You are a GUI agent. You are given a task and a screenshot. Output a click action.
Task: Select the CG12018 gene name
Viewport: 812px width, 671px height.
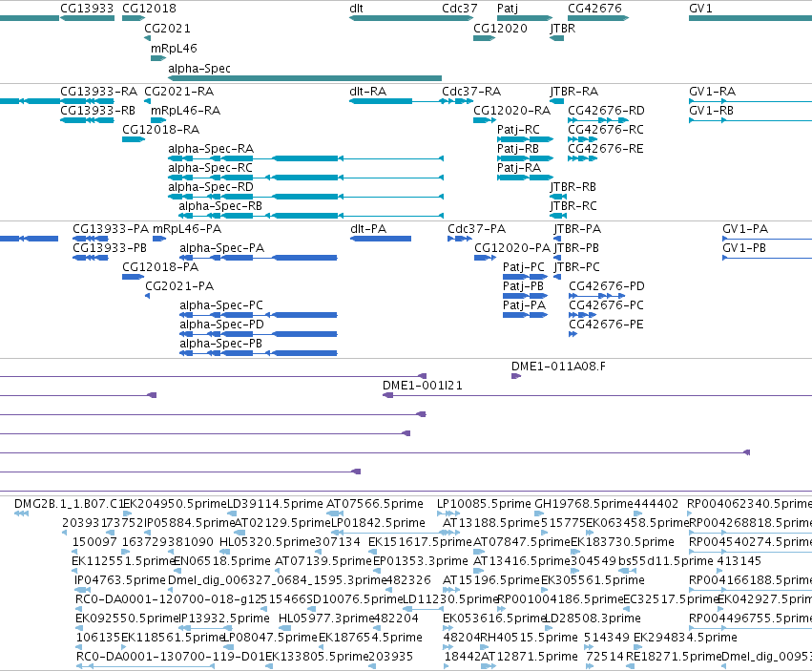click(x=149, y=9)
